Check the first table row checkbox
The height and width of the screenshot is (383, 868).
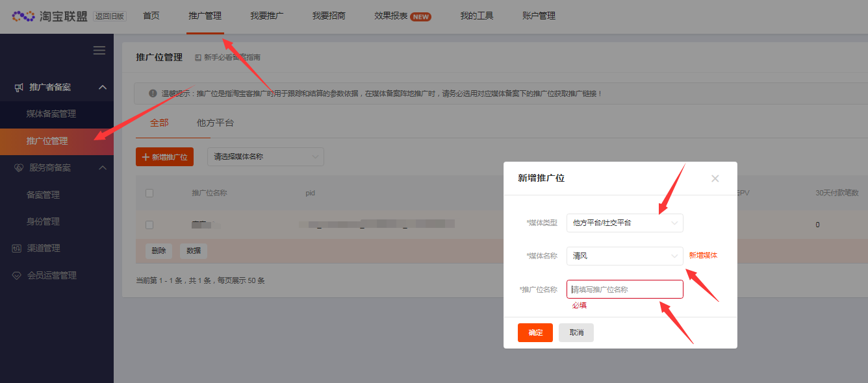pos(149,225)
